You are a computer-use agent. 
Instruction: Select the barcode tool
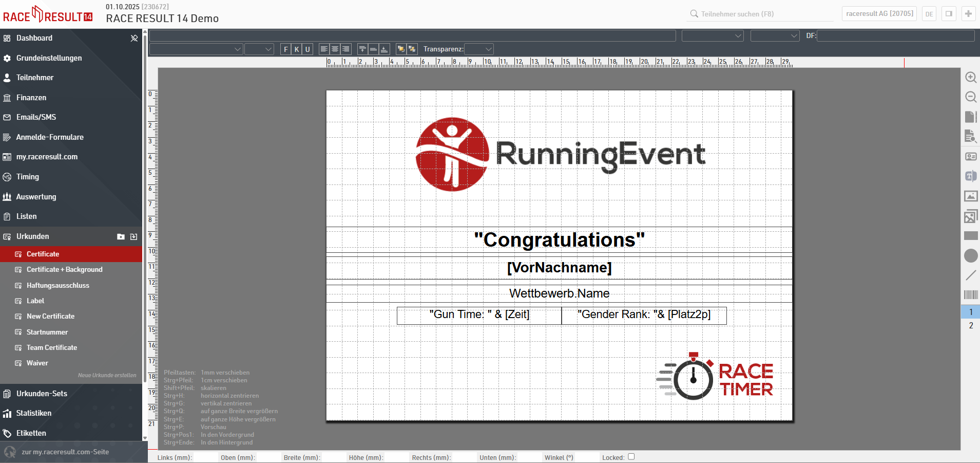[x=970, y=295]
